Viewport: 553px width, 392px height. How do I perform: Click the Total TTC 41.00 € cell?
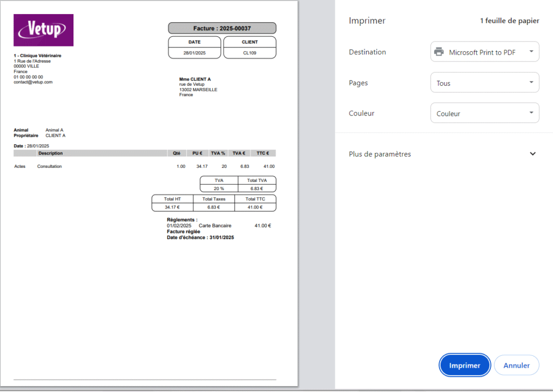(257, 207)
